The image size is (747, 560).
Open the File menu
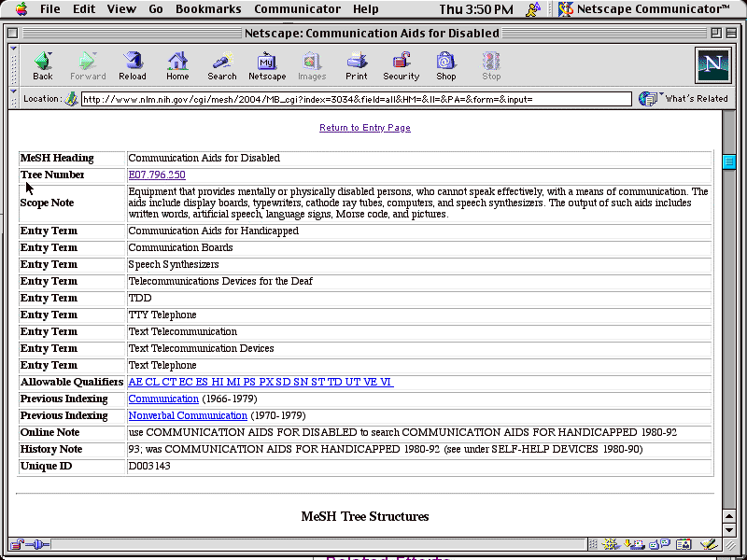pos(50,8)
